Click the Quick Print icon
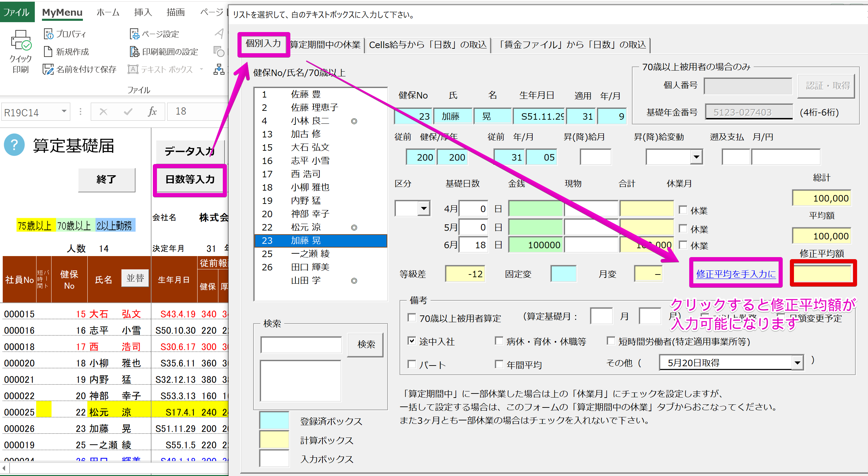868x476 pixels. (x=21, y=41)
